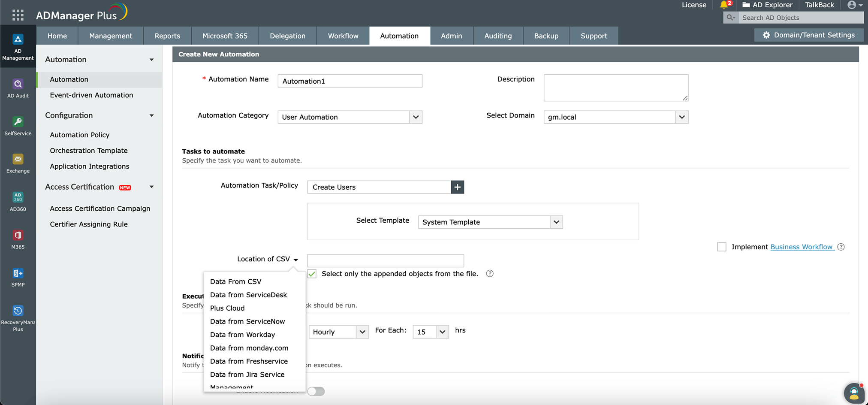
Task: Open the Hourly frequency dropdown
Action: (338, 332)
